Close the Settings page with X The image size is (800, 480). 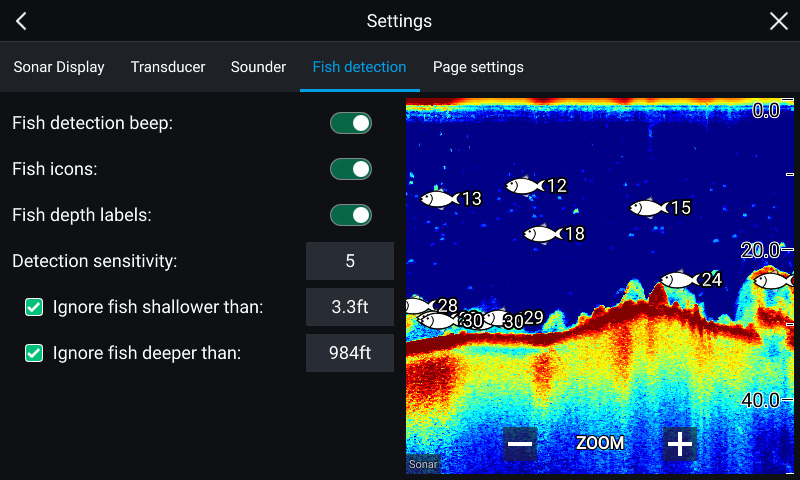tap(778, 21)
